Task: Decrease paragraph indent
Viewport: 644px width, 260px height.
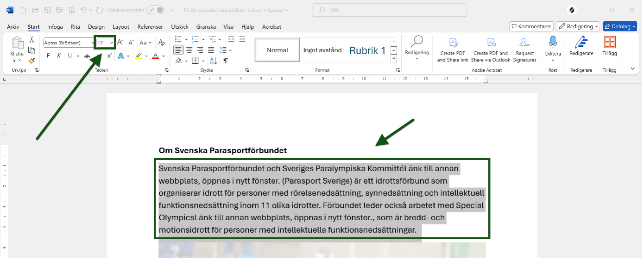Action: pyautogui.click(x=231, y=39)
